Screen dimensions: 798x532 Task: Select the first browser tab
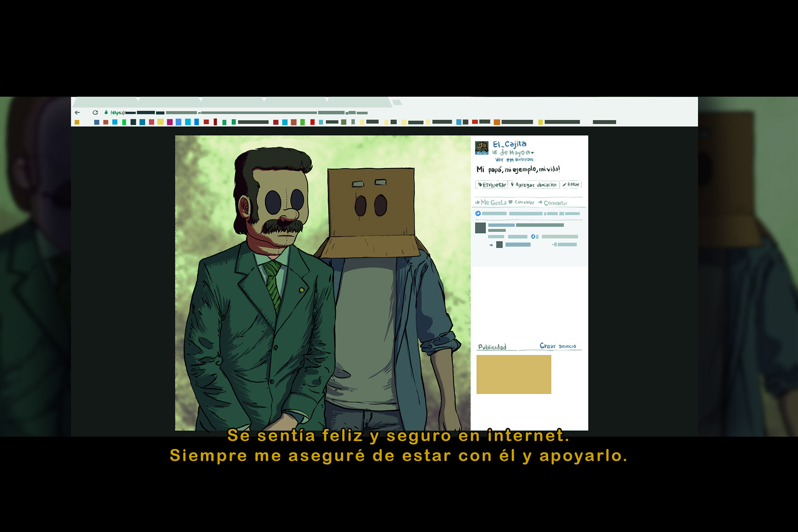point(106,102)
